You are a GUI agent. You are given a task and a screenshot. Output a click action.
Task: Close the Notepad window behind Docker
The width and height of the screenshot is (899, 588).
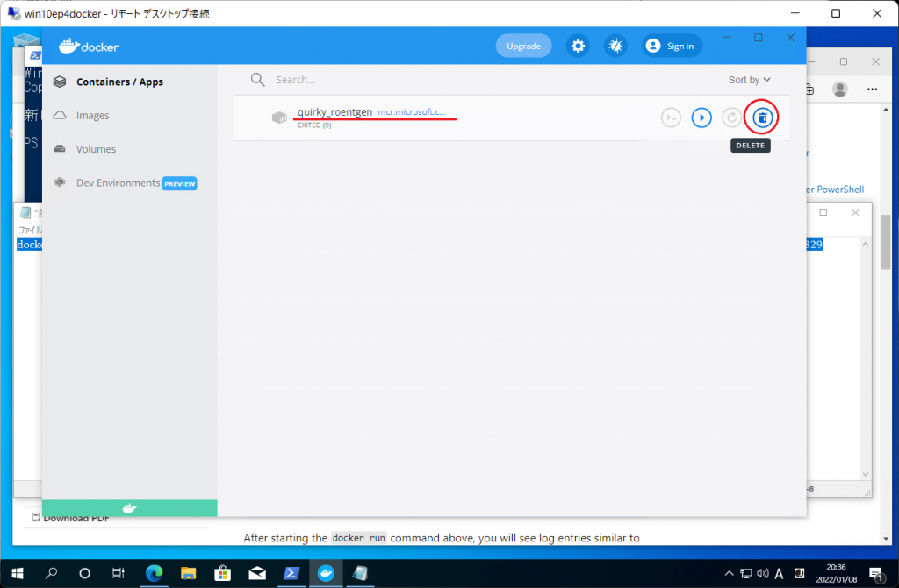click(855, 212)
